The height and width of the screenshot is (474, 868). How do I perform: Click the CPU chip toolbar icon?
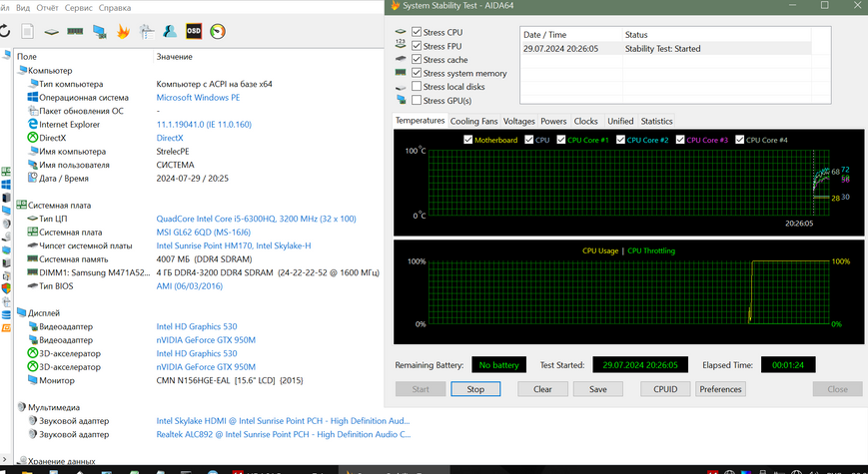[52, 32]
